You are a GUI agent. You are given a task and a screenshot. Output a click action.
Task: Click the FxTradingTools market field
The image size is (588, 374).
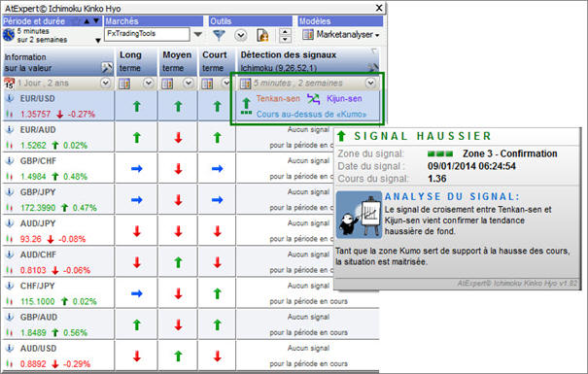pyautogui.click(x=147, y=34)
